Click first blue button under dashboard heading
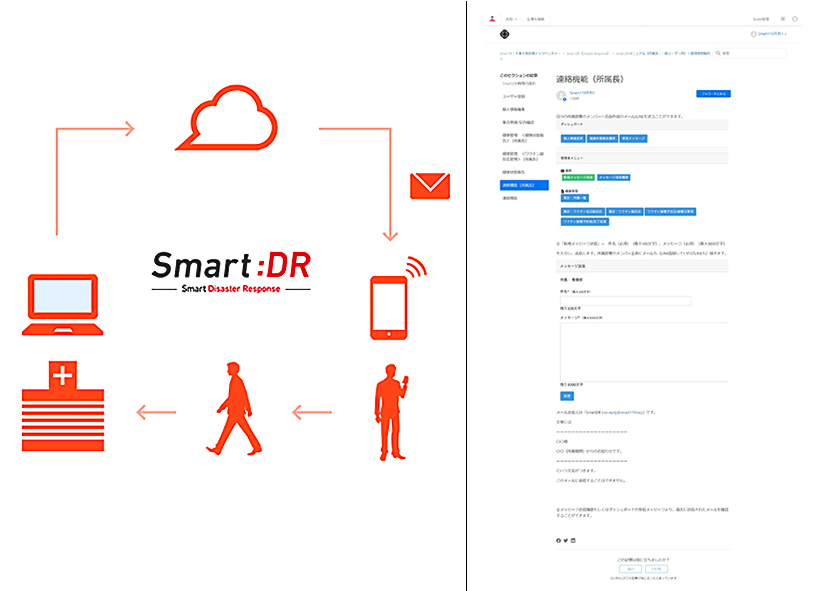827x591 pixels. point(573,139)
